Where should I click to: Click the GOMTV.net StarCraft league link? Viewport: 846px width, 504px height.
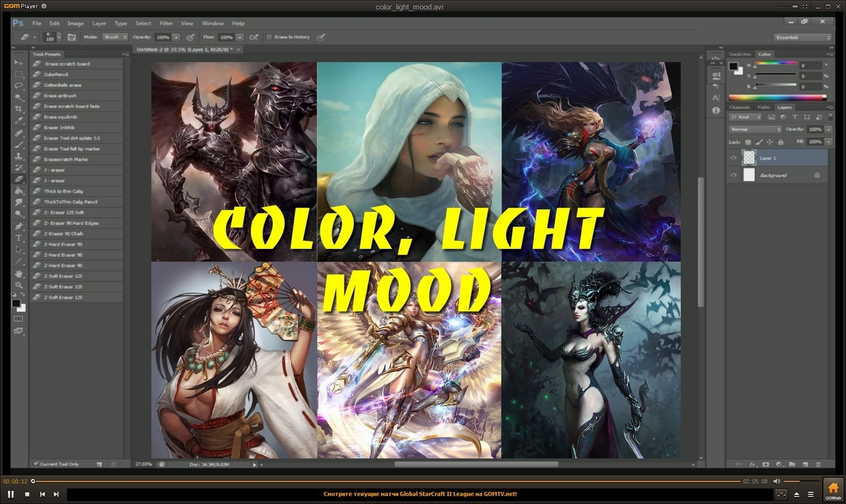420,494
